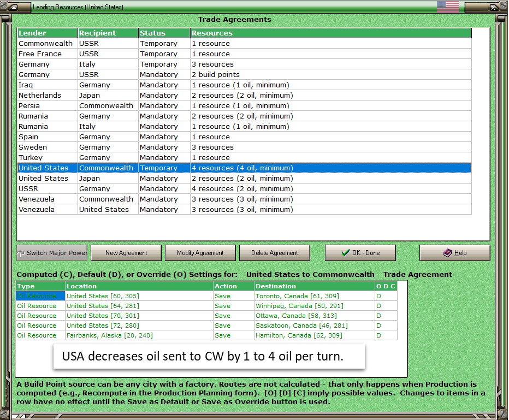The image size is (509, 420).
Task: Select Germany to USSR 2 build points row
Action: [x=244, y=75]
